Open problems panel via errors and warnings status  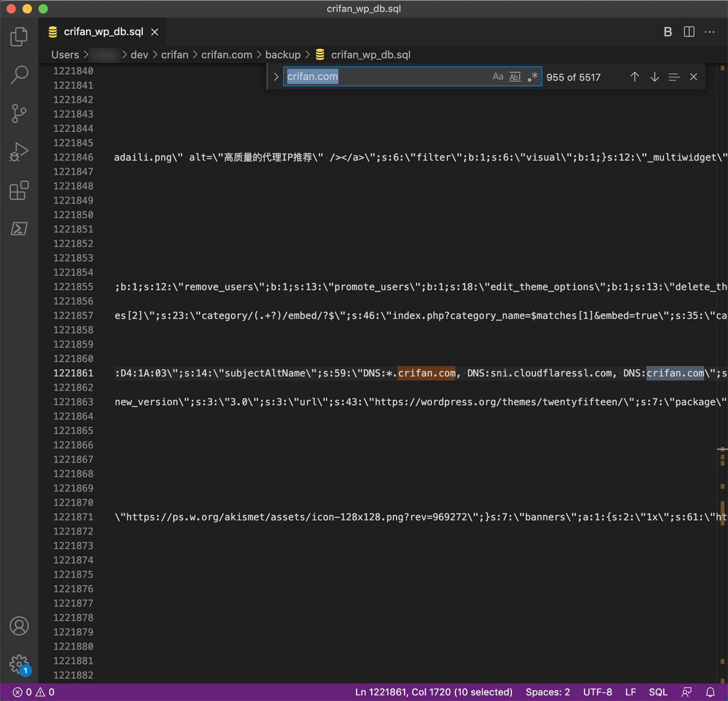33,692
